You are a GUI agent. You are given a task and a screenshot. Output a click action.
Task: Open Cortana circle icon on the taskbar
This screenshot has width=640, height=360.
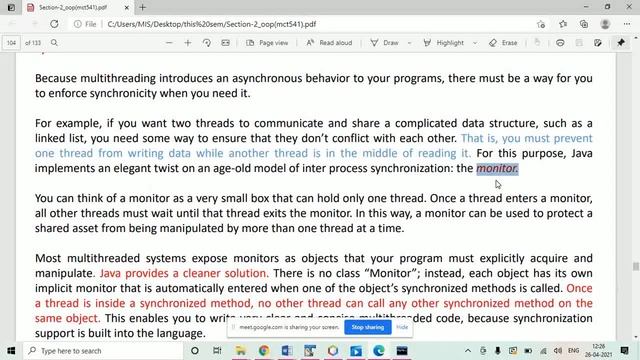(195, 351)
